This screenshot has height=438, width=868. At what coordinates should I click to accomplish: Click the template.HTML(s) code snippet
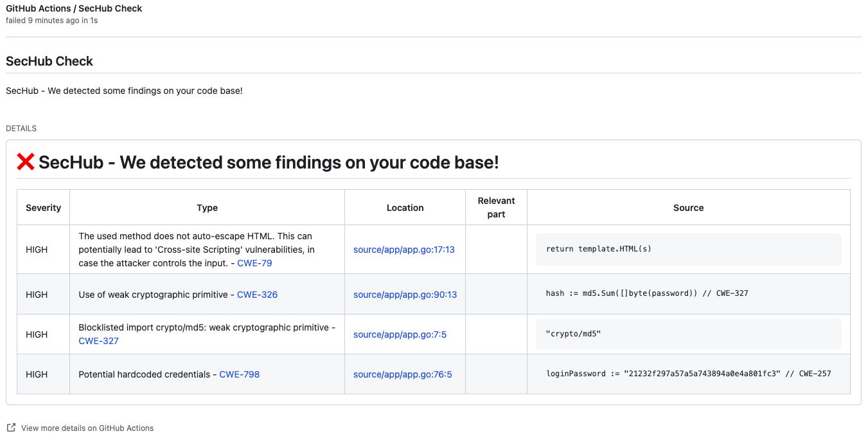(598, 249)
